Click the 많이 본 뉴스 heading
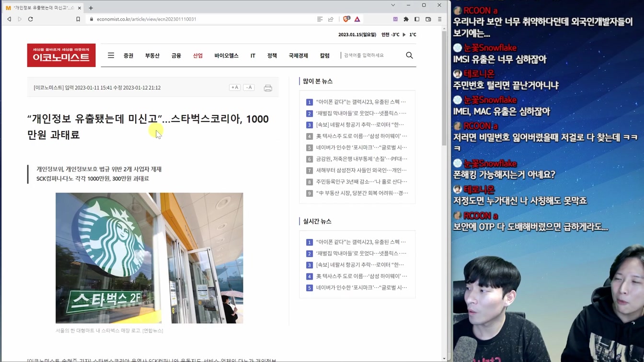 click(x=318, y=81)
